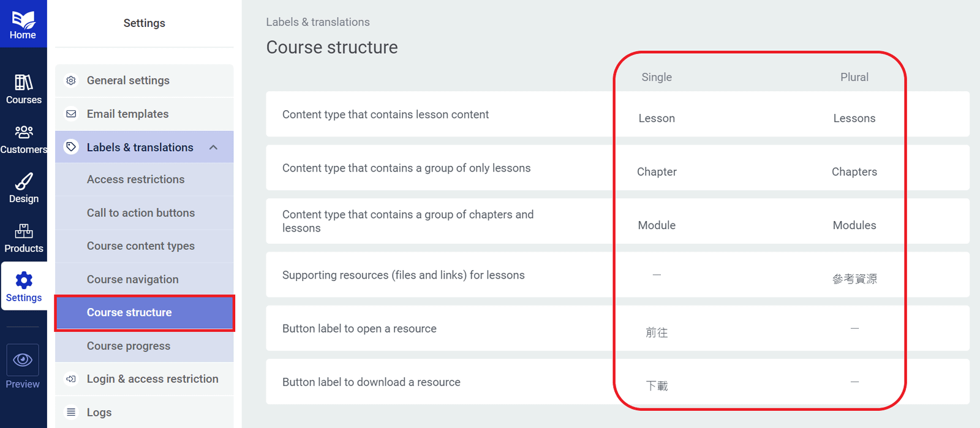Viewport: 980px width, 428px height.
Task: Select the Settings gear icon
Action: 24,280
